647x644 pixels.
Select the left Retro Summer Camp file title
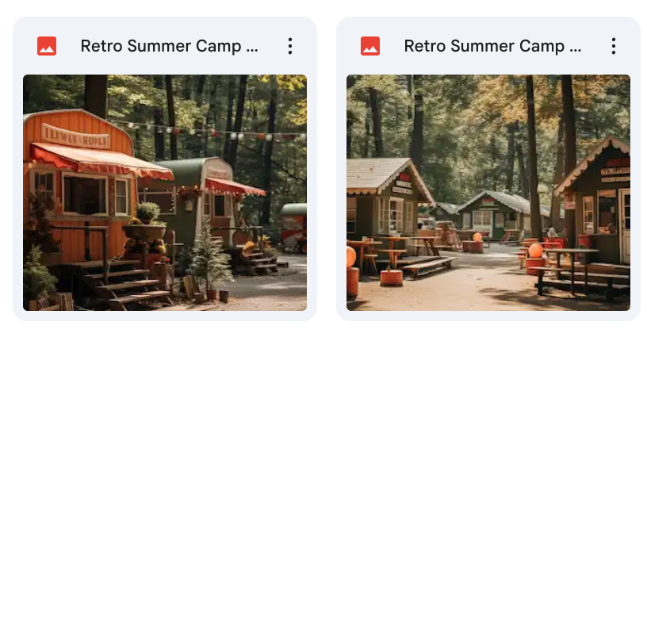tap(169, 46)
